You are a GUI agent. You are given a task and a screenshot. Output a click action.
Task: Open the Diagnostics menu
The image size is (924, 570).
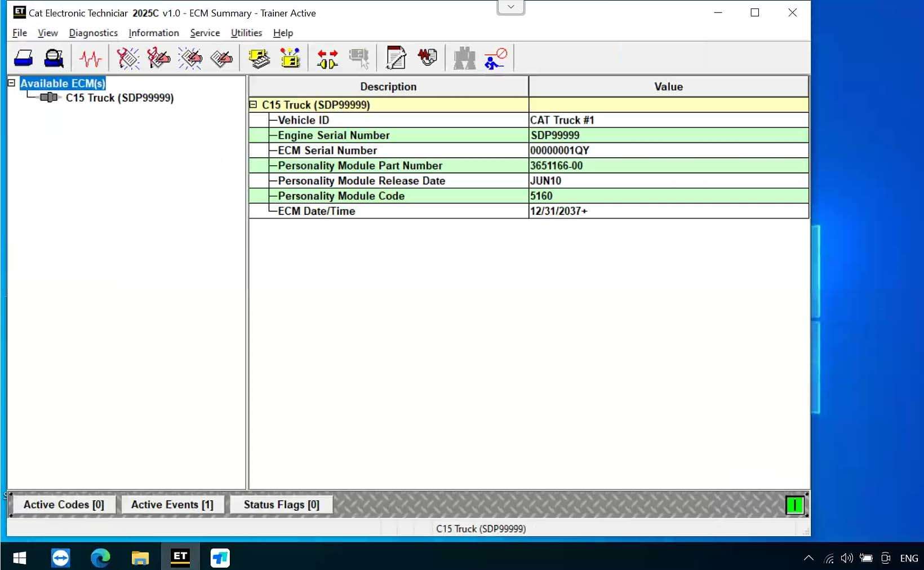(93, 33)
